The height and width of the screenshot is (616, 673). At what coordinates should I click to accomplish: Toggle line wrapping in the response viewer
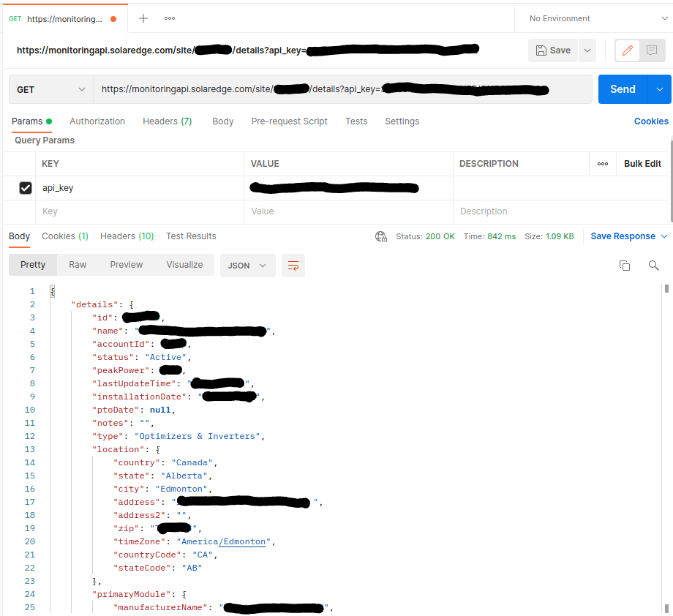tap(293, 266)
